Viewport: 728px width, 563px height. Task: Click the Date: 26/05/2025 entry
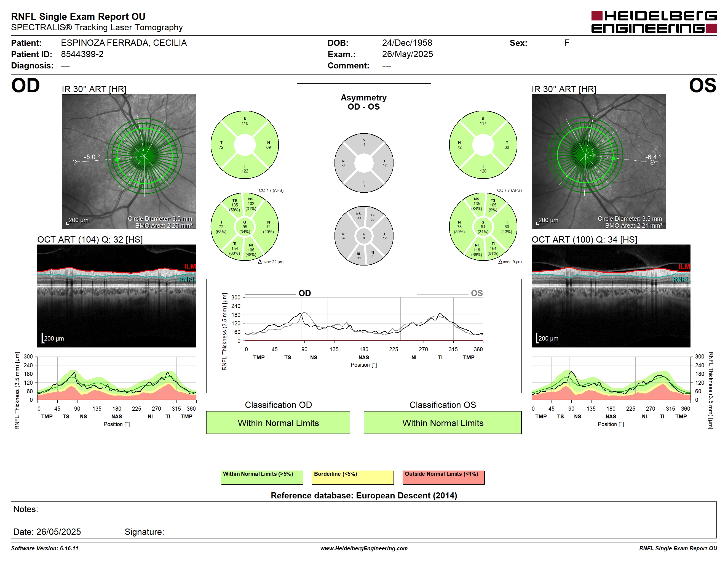pyautogui.click(x=47, y=532)
